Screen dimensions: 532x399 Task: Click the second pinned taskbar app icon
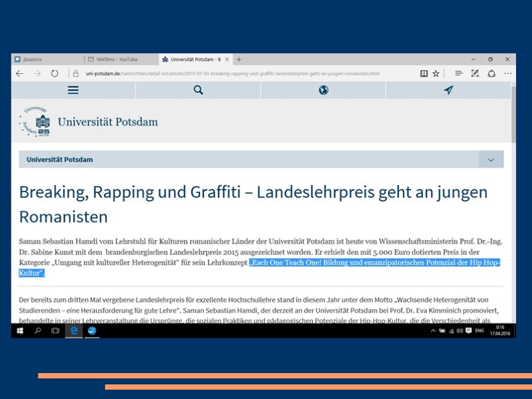[92, 331]
